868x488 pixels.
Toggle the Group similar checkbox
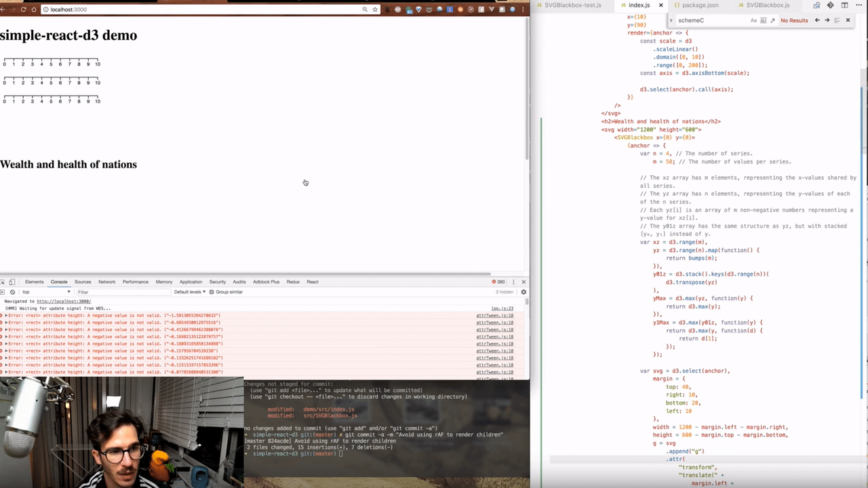click(x=212, y=292)
